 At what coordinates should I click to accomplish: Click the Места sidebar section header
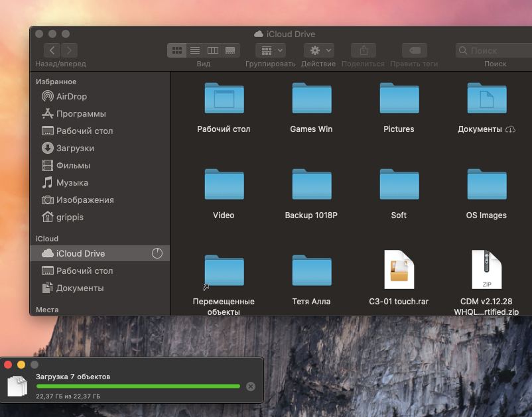(x=47, y=310)
